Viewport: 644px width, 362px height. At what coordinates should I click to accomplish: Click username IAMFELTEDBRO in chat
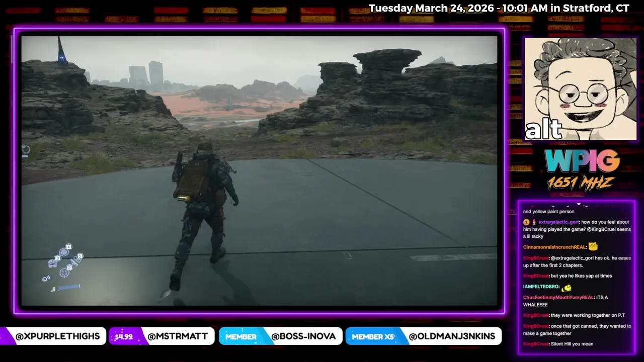point(541,287)
